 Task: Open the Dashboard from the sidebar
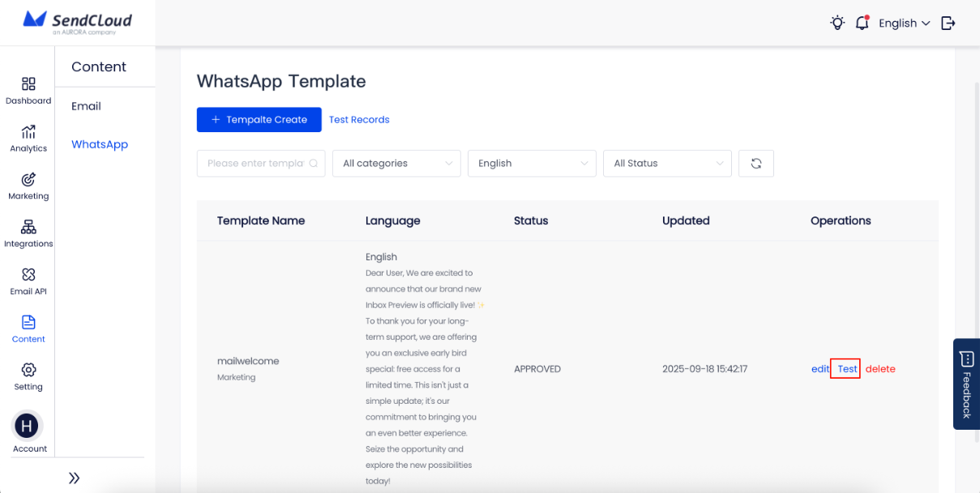tap(28, 89)
